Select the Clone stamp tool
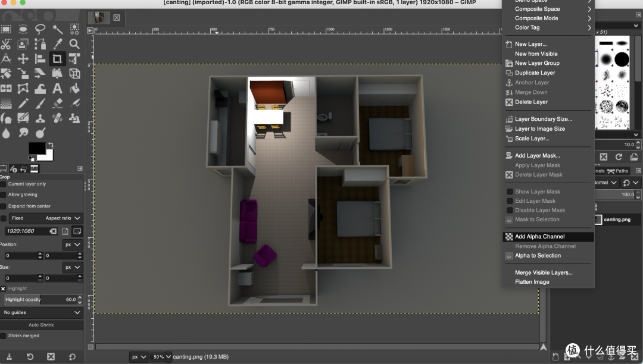Viewport: 643px width, 364px height. (x=40, y=118)
